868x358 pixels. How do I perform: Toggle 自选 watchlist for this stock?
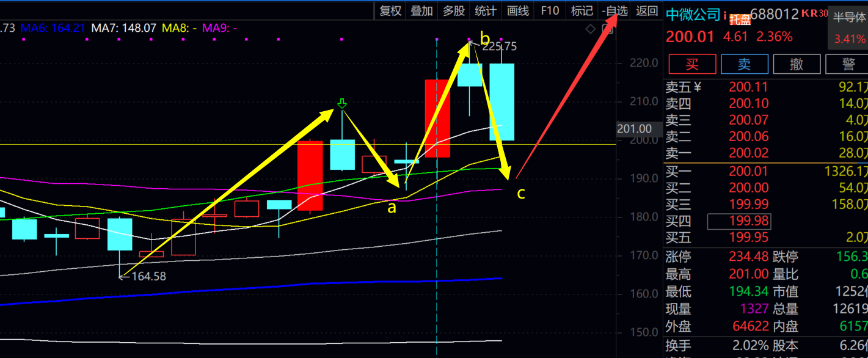(615, 10)
